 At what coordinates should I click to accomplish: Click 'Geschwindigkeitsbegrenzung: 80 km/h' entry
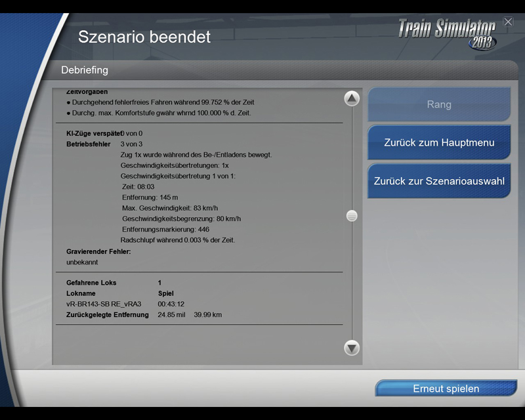182,219
